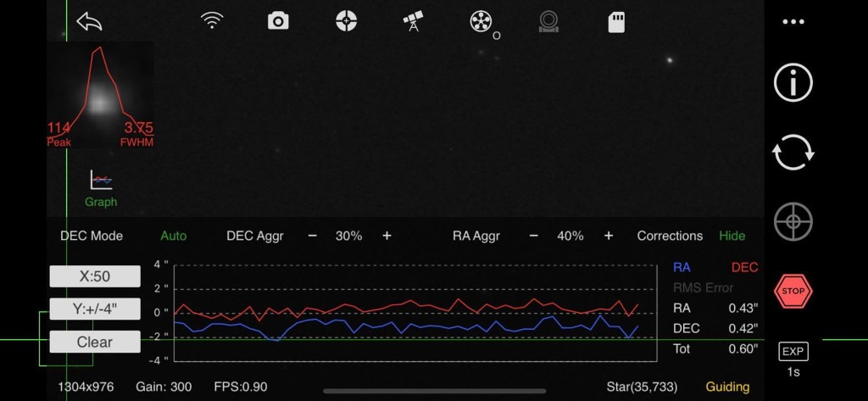
Task: Hide the corrections display
Action: point(732,236)
